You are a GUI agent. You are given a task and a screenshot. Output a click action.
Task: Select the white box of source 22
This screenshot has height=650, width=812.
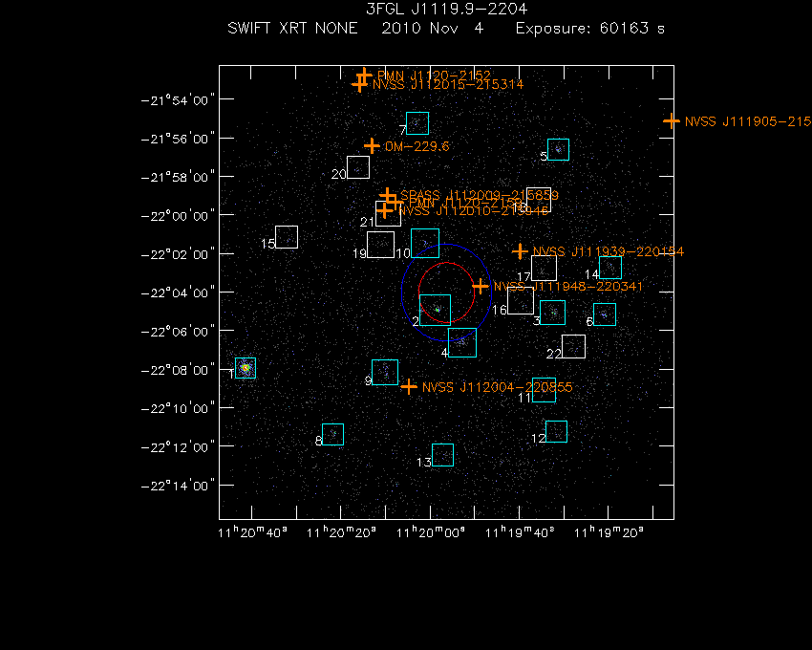tap(574, 346)
